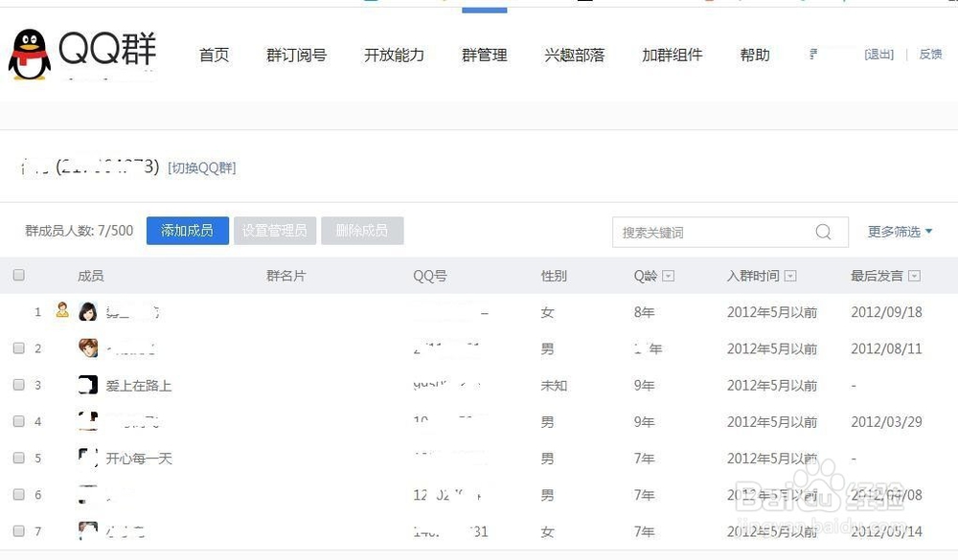
Task: Click the avatar of member 7
Action: pos(88,531)
